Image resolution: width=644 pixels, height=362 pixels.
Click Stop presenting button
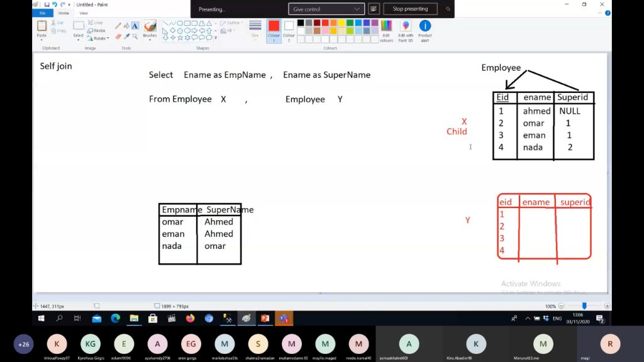tap(410, 9)
